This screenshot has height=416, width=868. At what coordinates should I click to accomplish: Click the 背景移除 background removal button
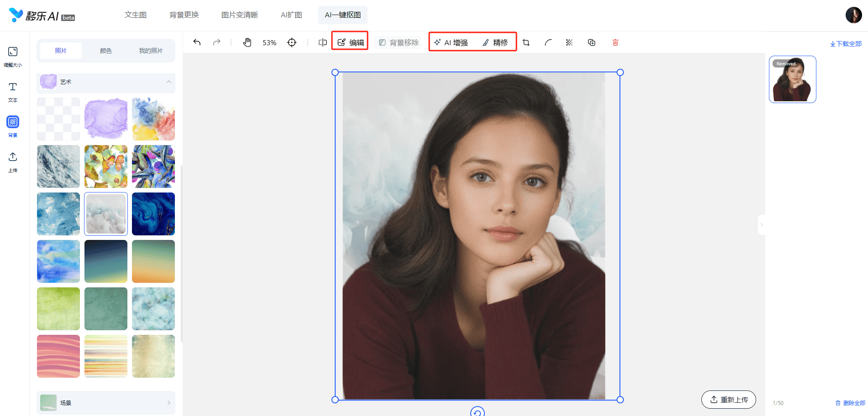point(399,42)
